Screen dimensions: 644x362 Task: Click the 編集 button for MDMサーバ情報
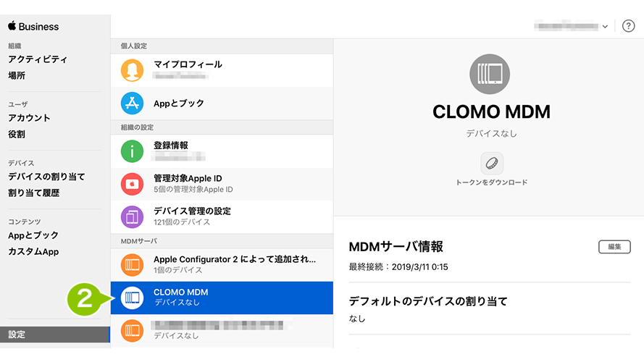[614, 247]
